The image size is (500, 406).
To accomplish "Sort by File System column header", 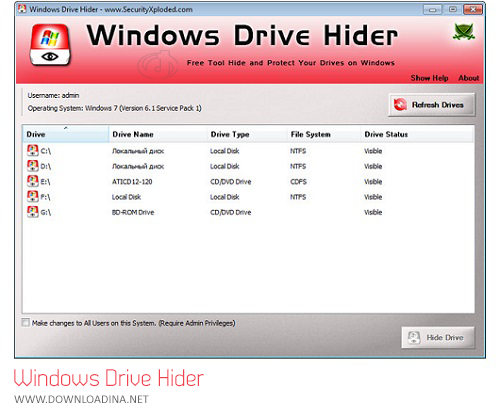I will pos(324,134).
